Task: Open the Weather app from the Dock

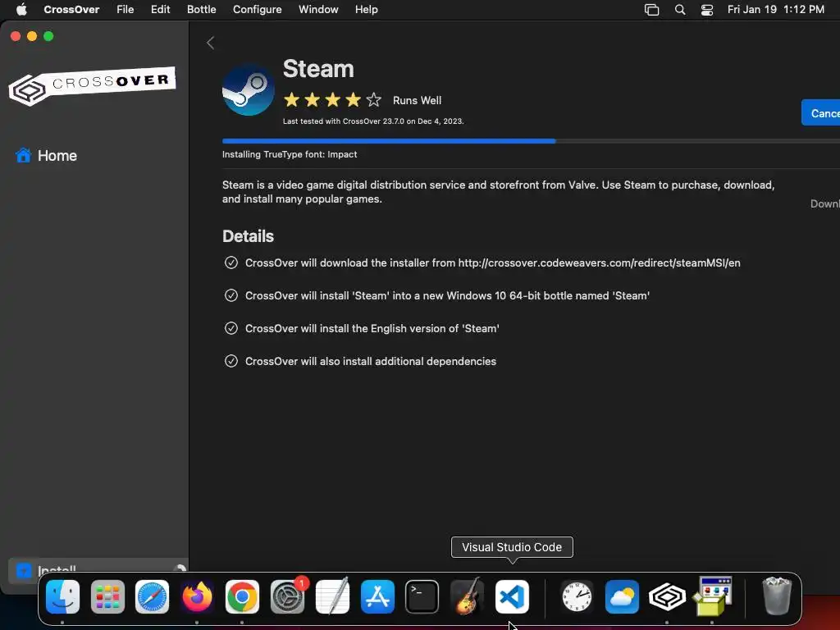Action: [622, 596]
